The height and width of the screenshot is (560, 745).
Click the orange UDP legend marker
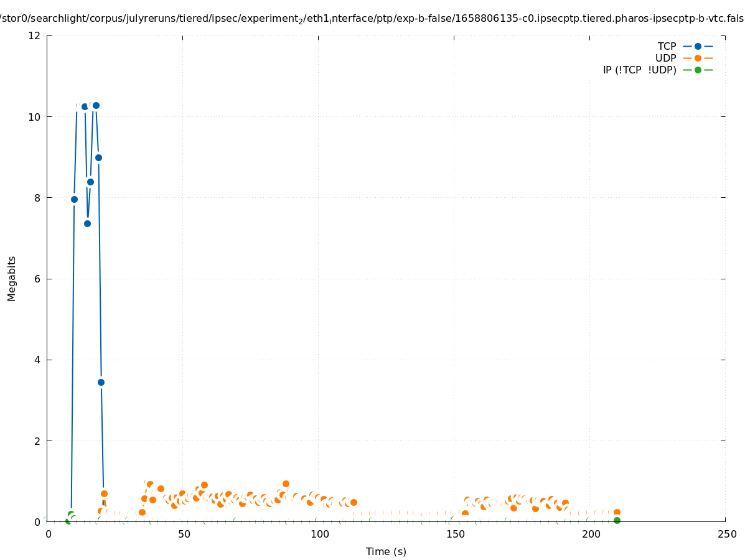(x=698, y=58)
